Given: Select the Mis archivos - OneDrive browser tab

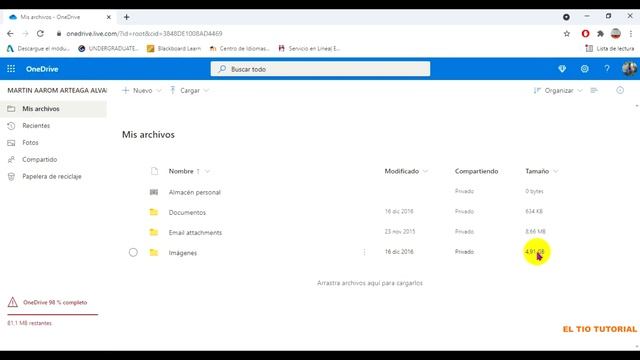Looking at the screenshot, I should click(x=59, y=17).
